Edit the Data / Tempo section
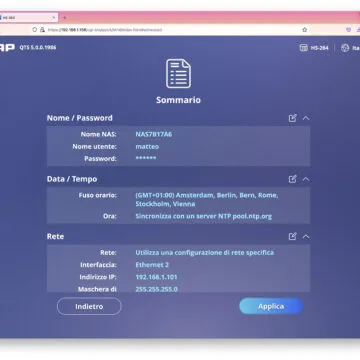This screenshot has width=360, height=360. click(293, 179)
